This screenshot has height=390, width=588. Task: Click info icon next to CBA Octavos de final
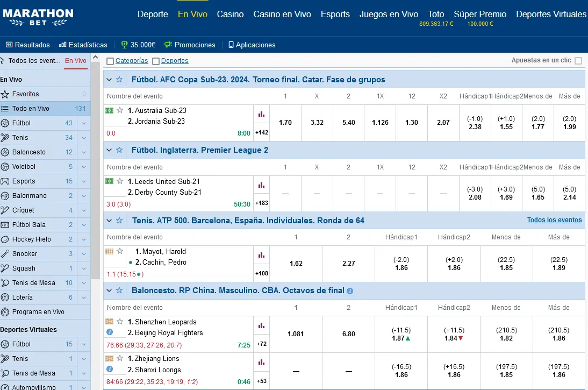tap(350, 291)
